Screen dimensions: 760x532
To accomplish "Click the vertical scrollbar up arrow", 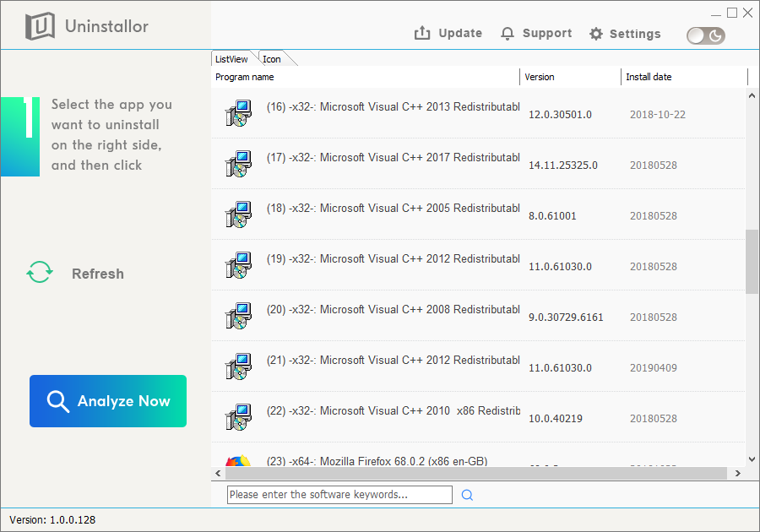I will tap(752, 95).
